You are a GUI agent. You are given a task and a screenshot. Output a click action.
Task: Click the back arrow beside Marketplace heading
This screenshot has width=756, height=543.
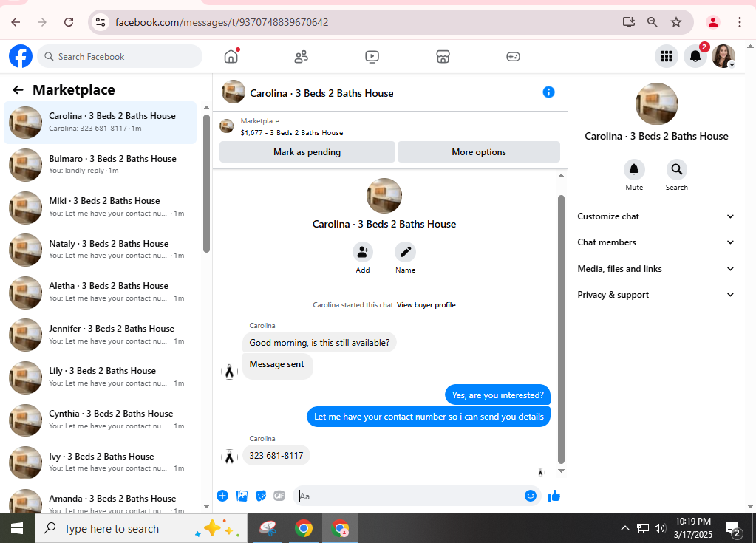point(18,89)
